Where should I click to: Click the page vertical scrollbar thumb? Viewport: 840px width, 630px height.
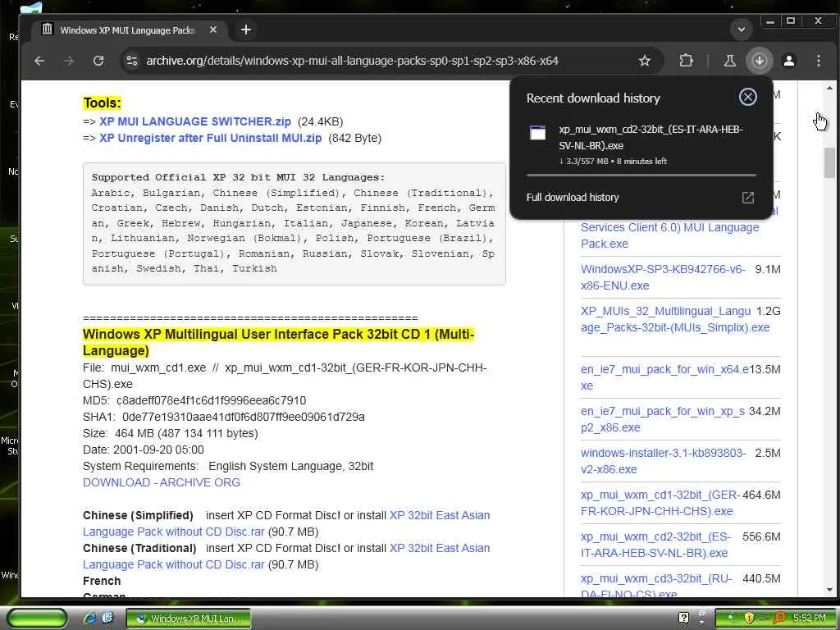click(829, 162)
